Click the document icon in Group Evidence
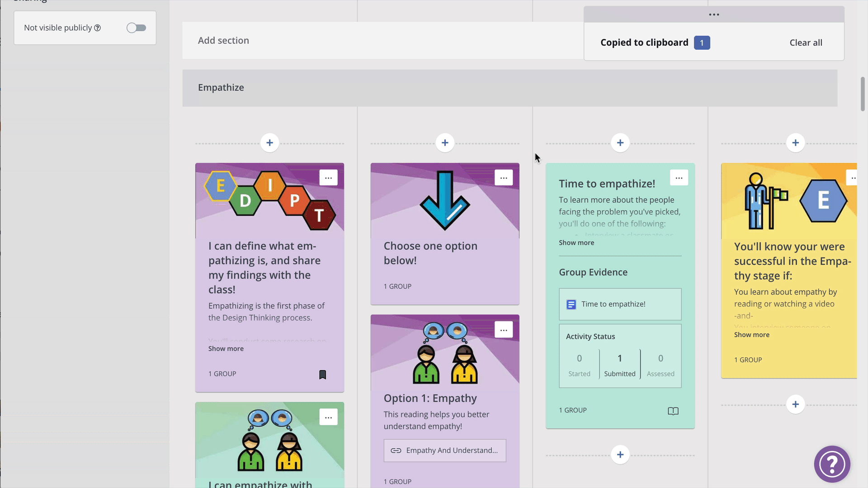Image resolution: width=868 pixels, height=488 pixels. pos(571,305)
